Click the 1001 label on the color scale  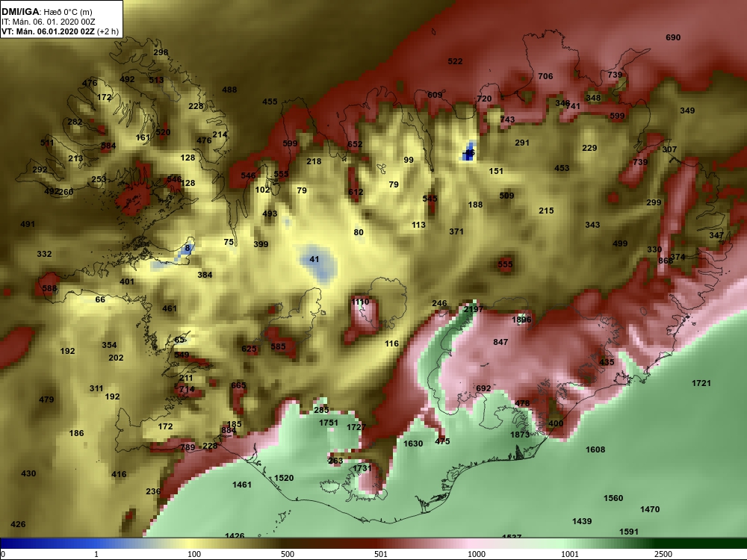coord(569,554)
